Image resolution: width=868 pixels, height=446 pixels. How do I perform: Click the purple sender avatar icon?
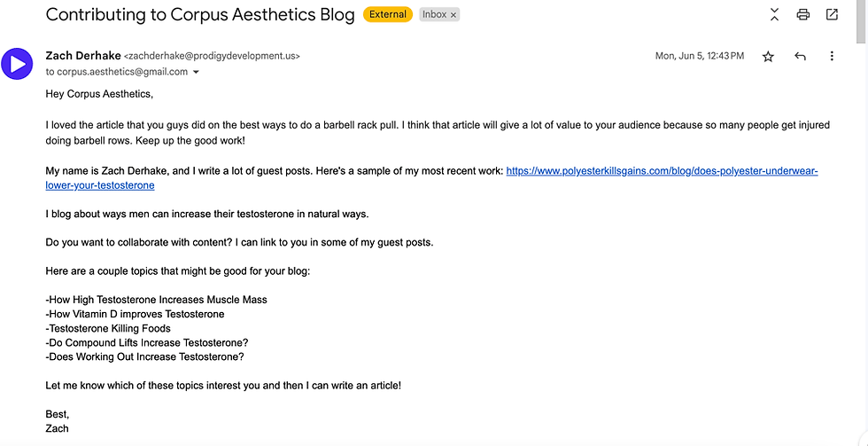pos(17,63)
